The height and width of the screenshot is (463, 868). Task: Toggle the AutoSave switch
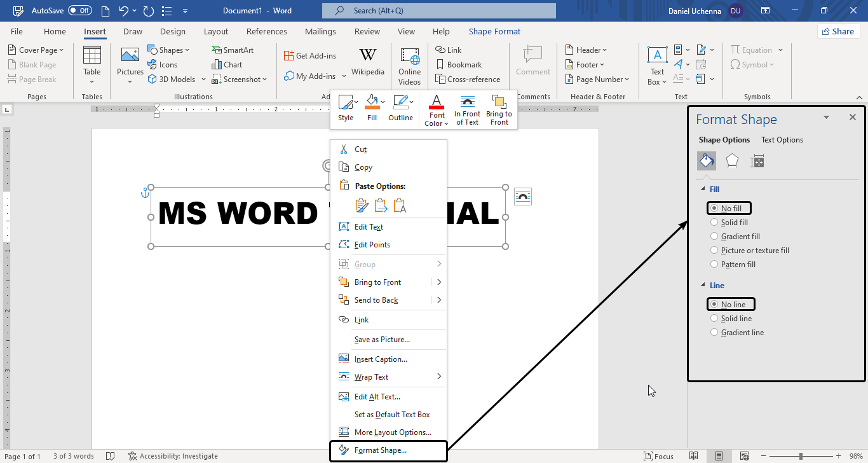coord(80,11)
